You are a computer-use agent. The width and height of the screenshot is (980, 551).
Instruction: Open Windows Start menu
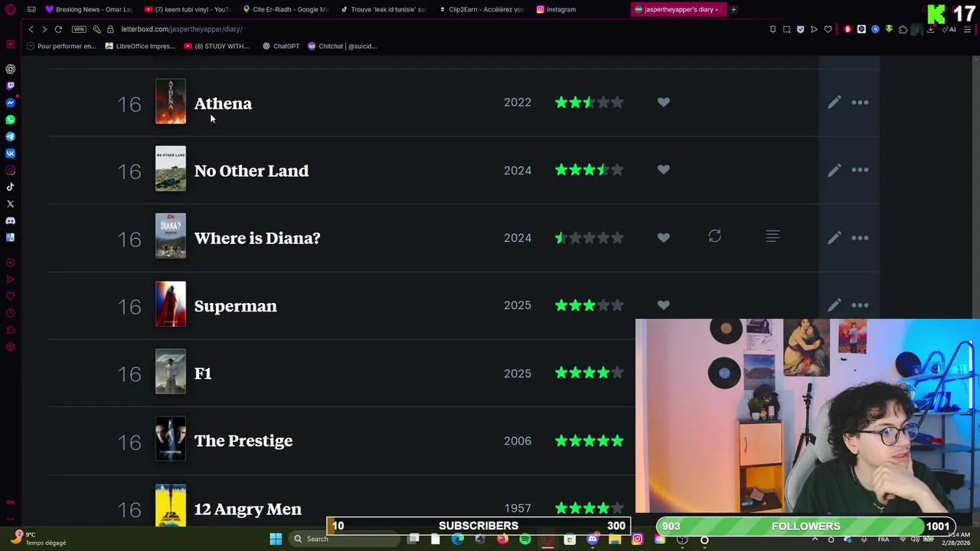[x=276, y=539]
